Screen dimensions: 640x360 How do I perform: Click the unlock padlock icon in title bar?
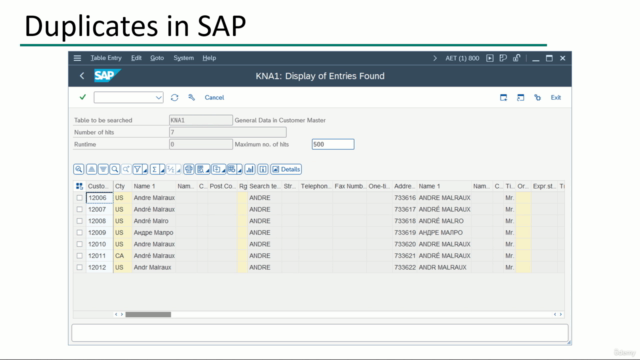[517, 58]
